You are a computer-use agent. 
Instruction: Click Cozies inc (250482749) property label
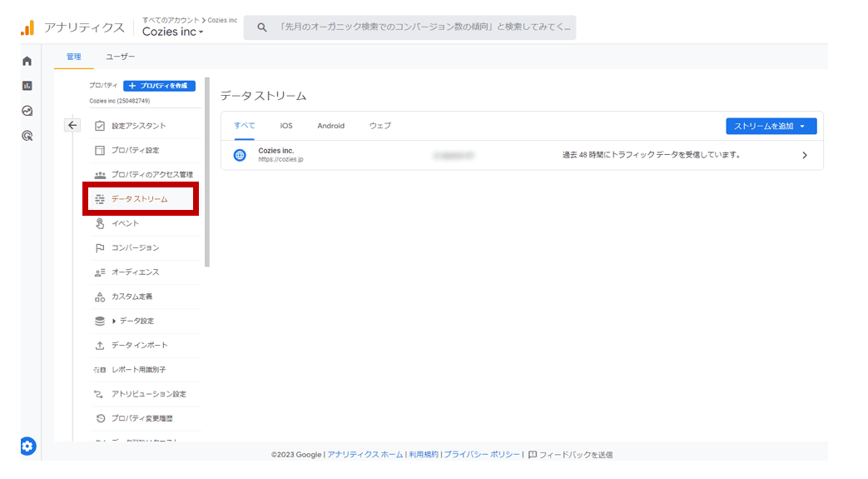point(120,101)
